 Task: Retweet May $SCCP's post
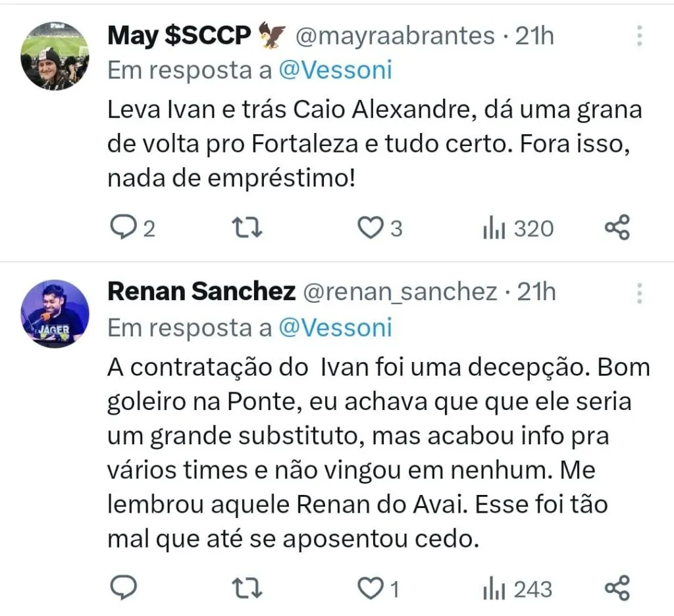tap(249, 228)
